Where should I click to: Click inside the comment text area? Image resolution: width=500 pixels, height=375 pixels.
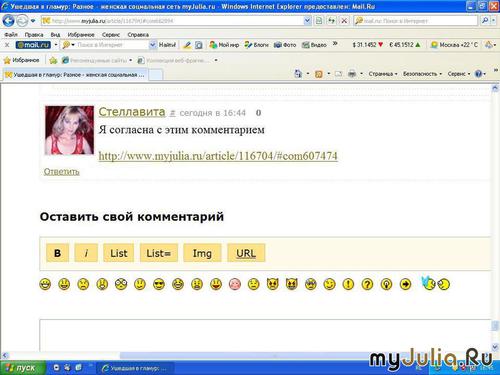pos(265,335)
